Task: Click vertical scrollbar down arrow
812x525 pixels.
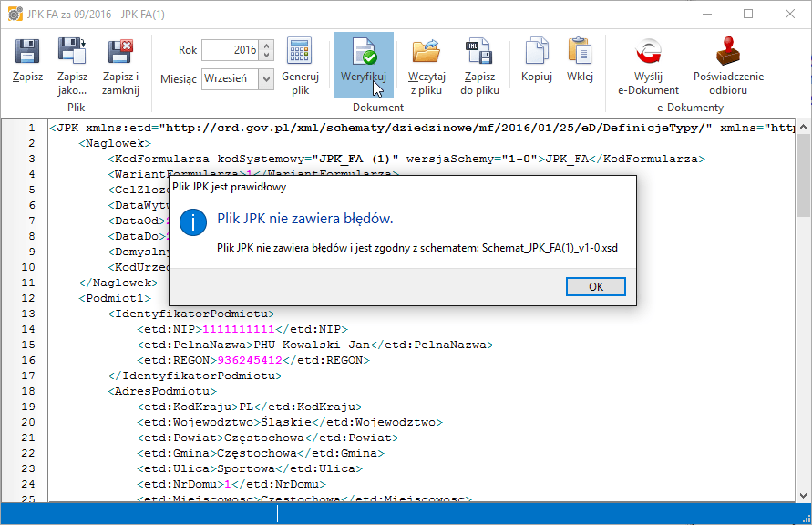Action: pyautogui.click(x=804, y=493)
